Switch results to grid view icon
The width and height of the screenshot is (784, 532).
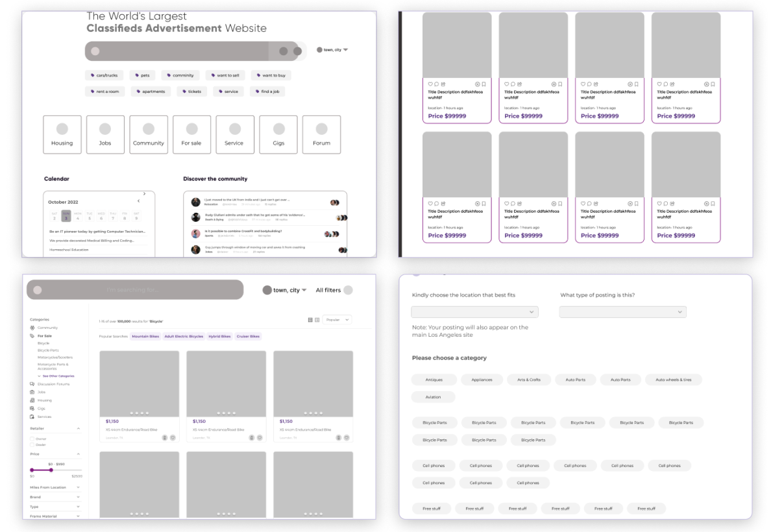(312, 319)
